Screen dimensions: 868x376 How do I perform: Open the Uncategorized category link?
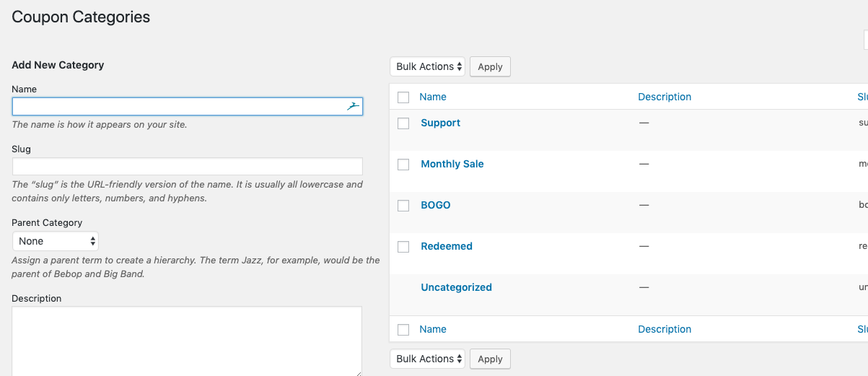[x=456, y=287]
